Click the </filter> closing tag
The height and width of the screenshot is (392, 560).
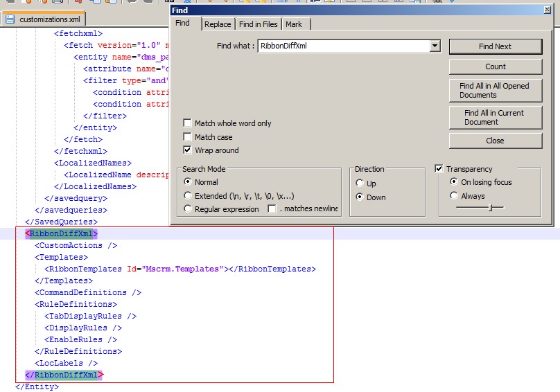pyautogui.click(x=105, y=116)
